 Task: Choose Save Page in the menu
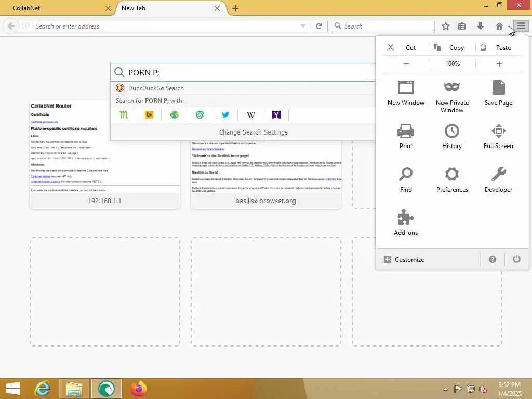click(x=498, y=94)
